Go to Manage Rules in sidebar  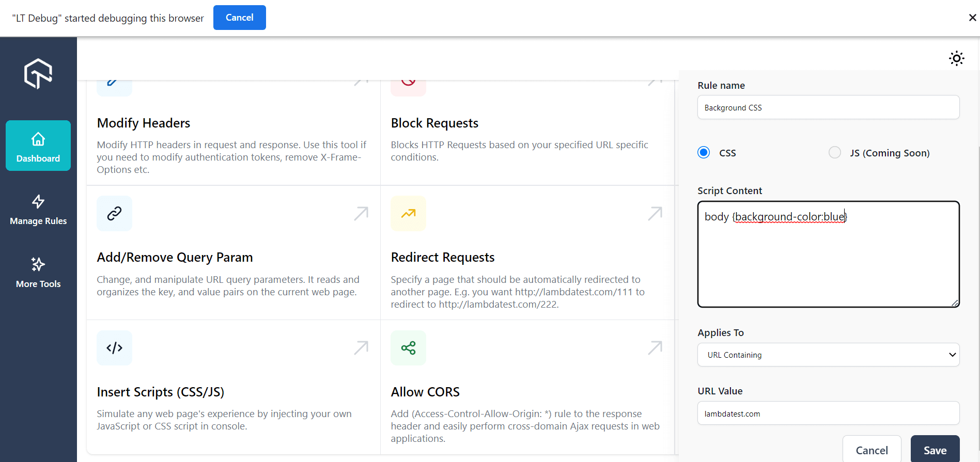tap(38, 209)
